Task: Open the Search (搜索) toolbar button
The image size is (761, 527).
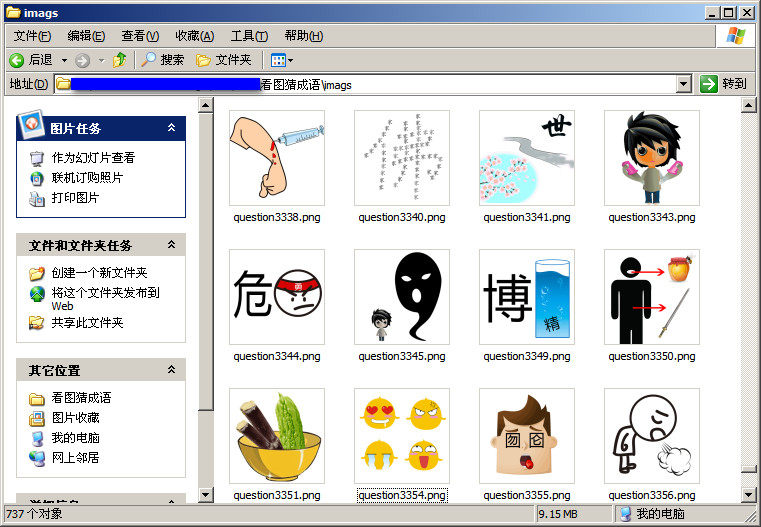Action: 163,60
